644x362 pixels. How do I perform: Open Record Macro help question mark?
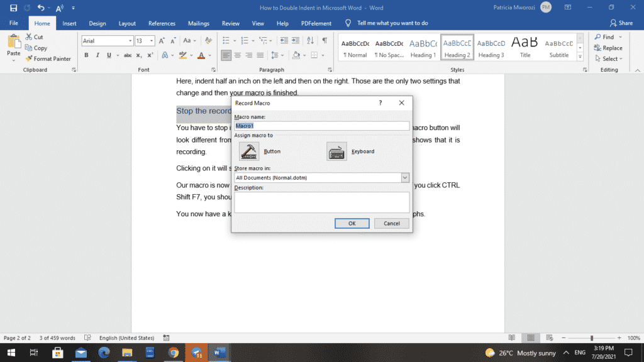380,102
